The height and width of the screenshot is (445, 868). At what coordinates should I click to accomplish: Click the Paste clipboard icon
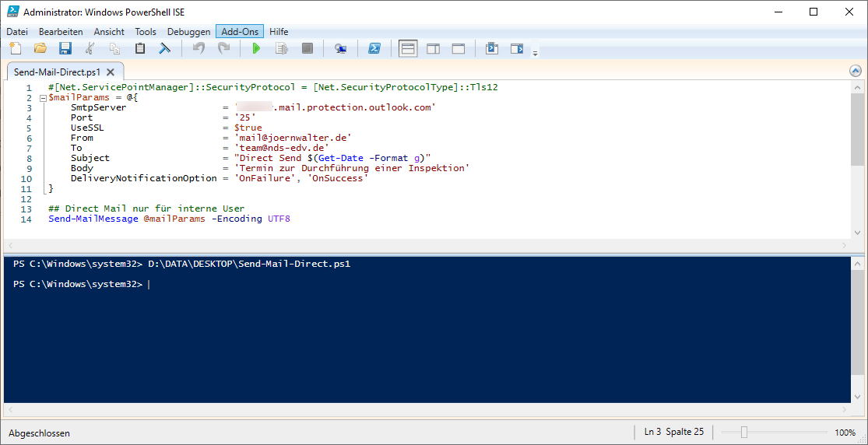(x=140, y=49)
